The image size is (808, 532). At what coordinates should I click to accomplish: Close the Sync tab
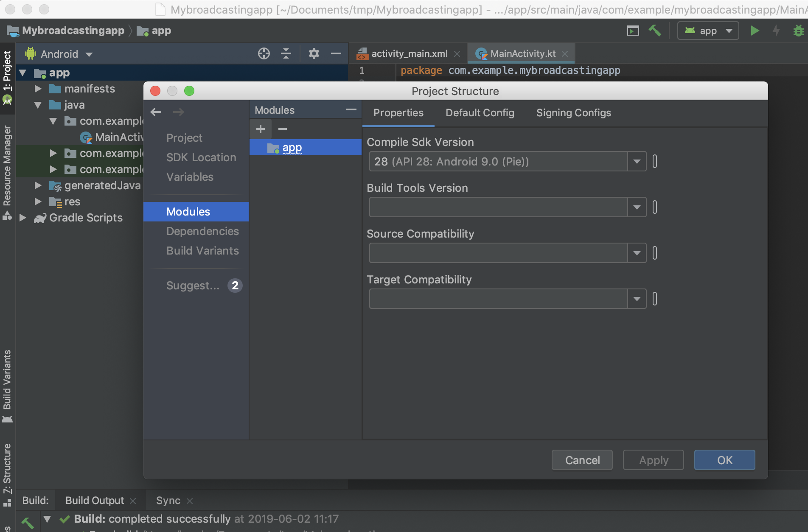(190, 501)
